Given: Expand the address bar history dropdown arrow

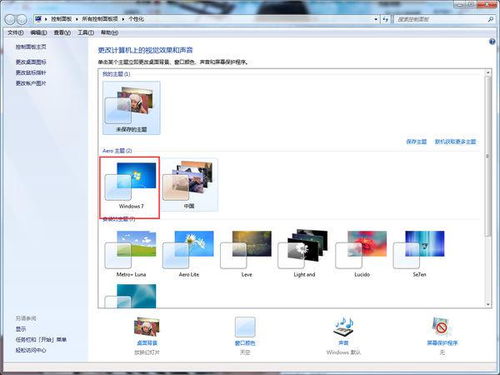Looking at the screenshot, I should pyautogui.click(x=376, y=19).
